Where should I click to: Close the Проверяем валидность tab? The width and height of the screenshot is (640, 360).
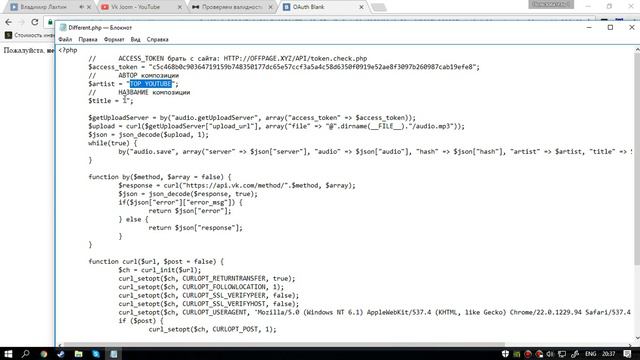271,7
